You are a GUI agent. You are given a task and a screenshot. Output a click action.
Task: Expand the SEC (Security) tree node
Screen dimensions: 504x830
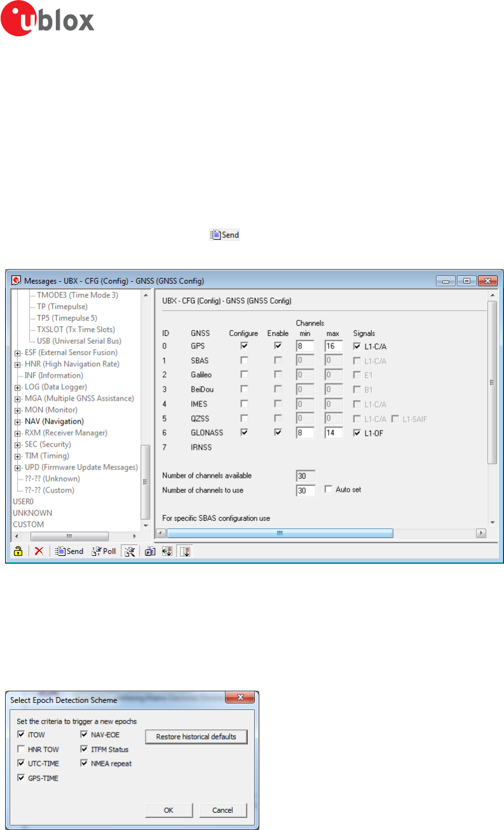(x=17, y=444)
